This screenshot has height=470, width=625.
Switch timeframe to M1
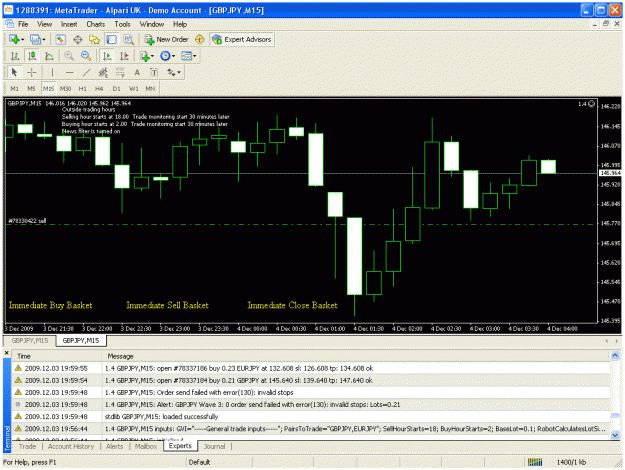coord(15,88)
